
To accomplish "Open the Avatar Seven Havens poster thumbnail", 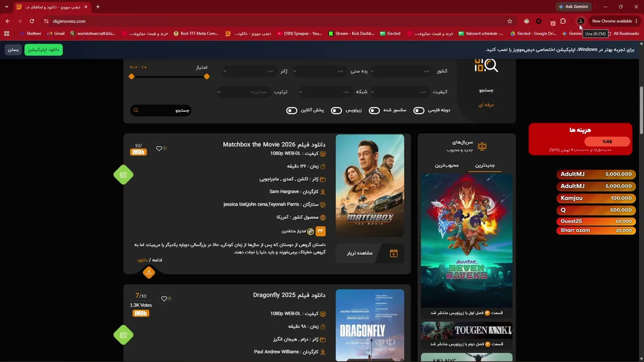I will [x=466, y=240].
